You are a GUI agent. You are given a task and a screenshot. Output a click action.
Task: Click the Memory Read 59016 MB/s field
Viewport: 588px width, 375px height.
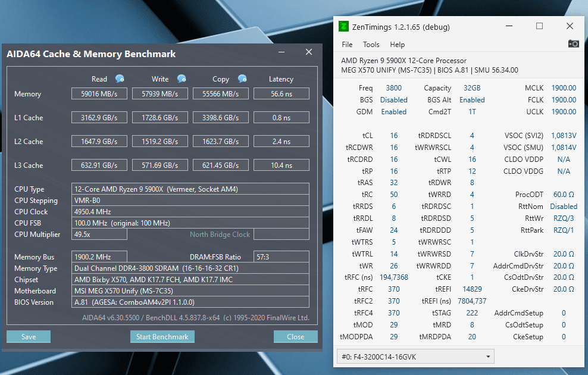99,94
